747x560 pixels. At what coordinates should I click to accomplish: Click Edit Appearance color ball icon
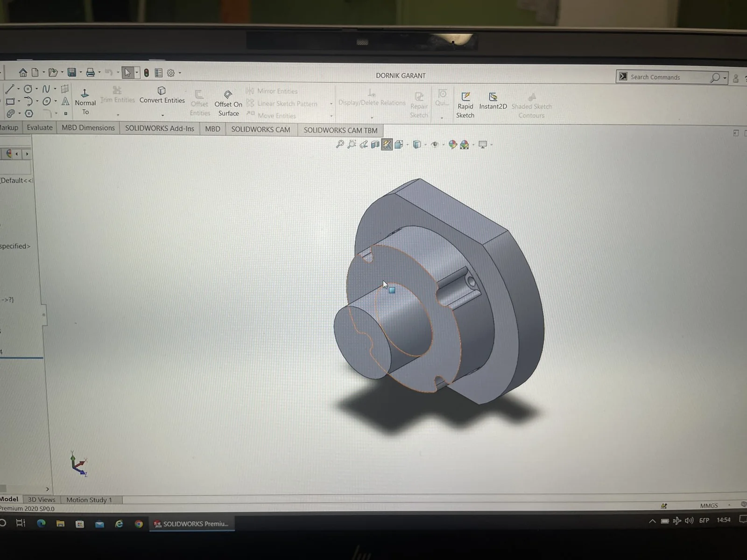coord(452,144)
